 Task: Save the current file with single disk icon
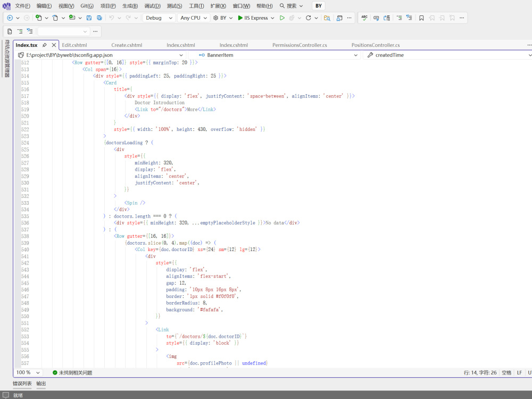[x=89, y=18]
